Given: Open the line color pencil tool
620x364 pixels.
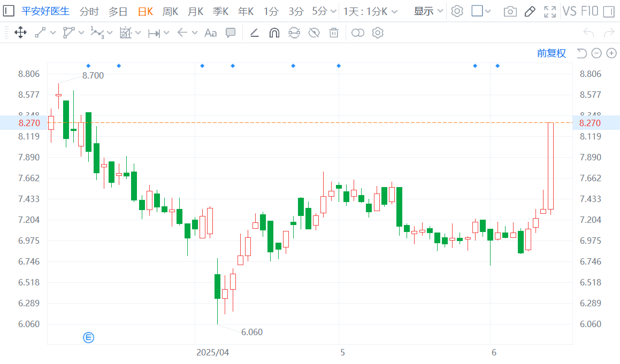Looking at the screenshot, I should pos(254,33).
